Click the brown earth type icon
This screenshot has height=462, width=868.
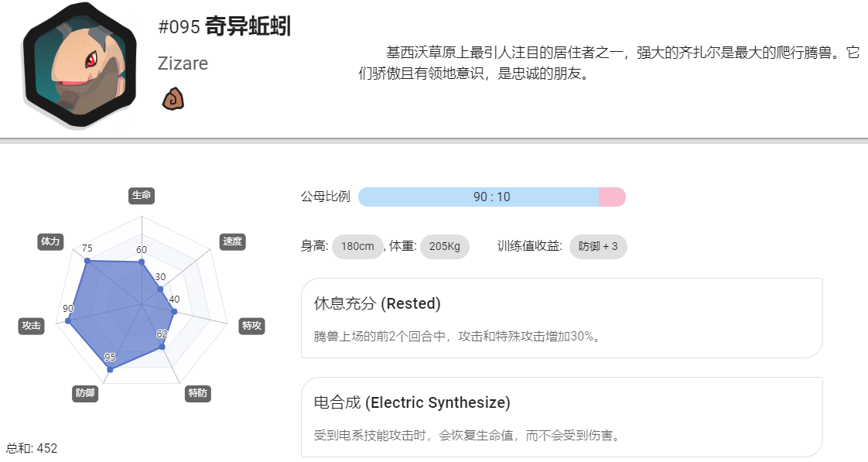(x=173, y=98)
